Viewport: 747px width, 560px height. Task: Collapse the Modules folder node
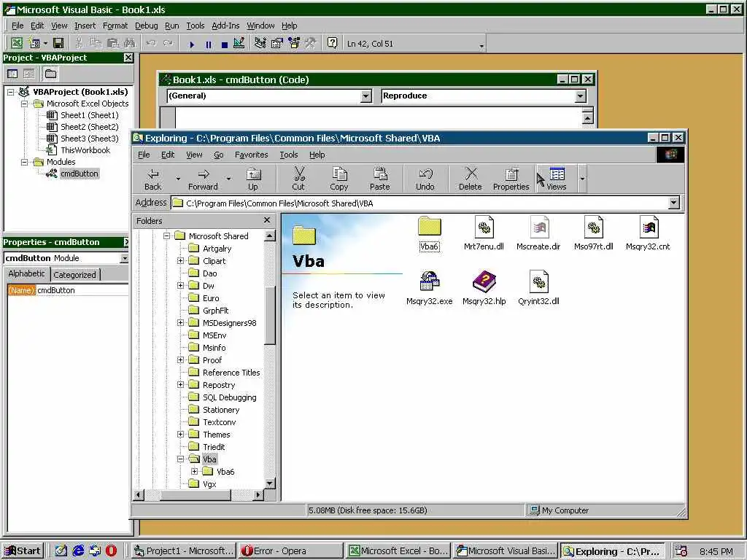click(24, 162)
